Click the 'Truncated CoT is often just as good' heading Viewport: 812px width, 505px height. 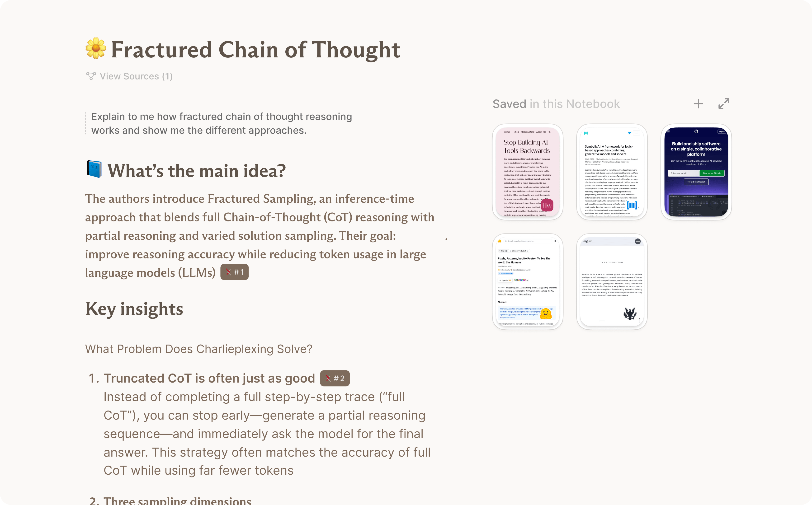click(209, 379)
